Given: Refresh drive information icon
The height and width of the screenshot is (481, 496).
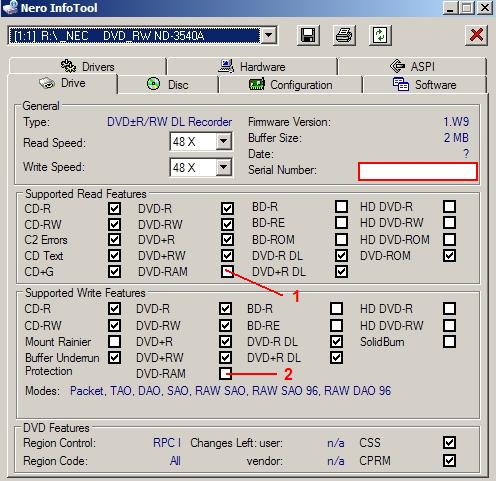Looking at the screenshot, I should (380, 35).
